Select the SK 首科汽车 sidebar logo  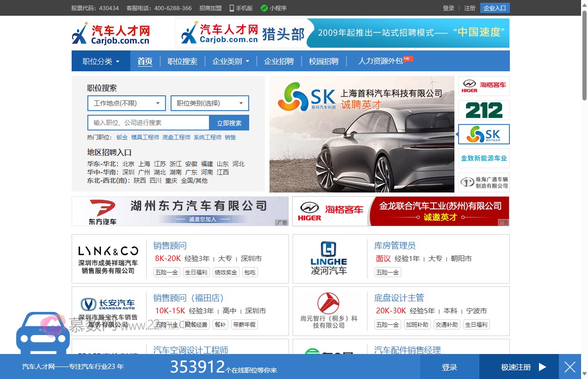[483, 134]
